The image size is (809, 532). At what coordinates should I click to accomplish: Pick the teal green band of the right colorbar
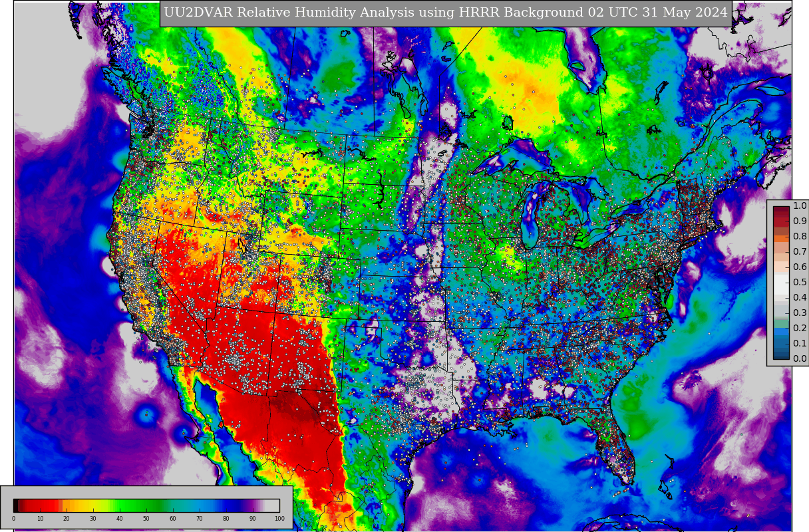point(781,324)
